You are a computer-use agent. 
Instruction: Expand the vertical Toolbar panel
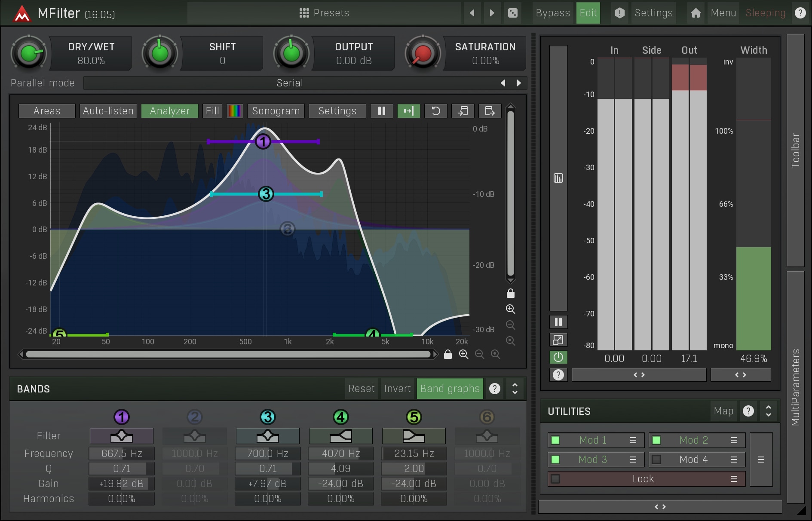tap(796, 150)
